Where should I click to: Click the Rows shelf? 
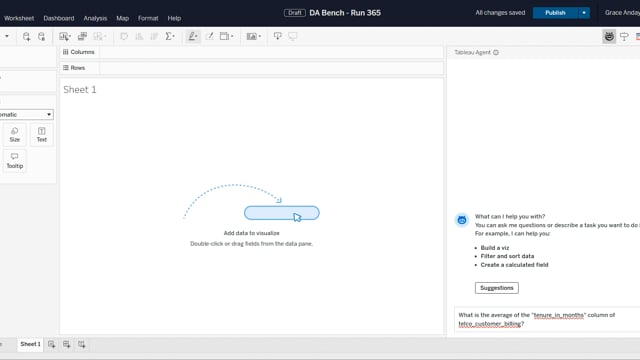[251, 68]
